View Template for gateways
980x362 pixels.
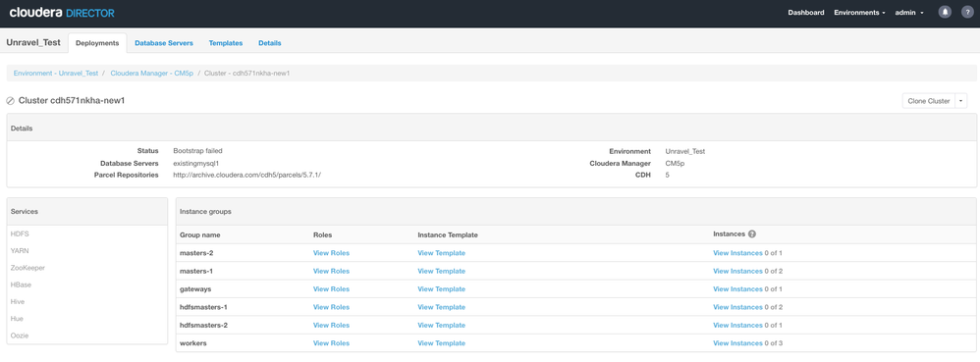pyautogui.click(x=441, y=289)
